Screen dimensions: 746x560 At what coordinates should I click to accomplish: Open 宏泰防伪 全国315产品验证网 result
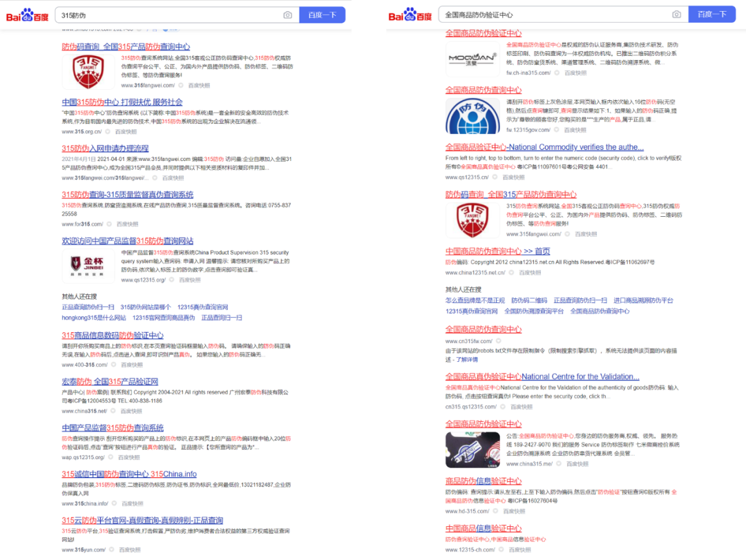pos(110,382)
